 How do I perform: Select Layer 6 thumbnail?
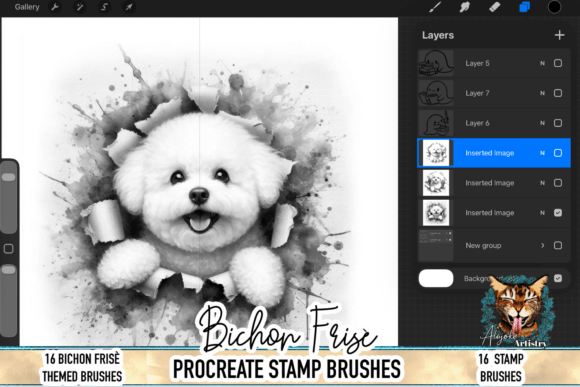click(436, 123)
